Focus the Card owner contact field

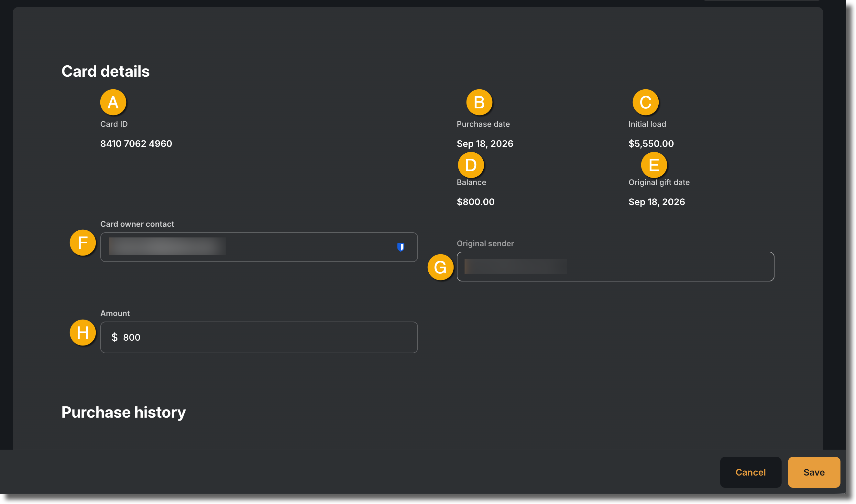pos(259,247)
